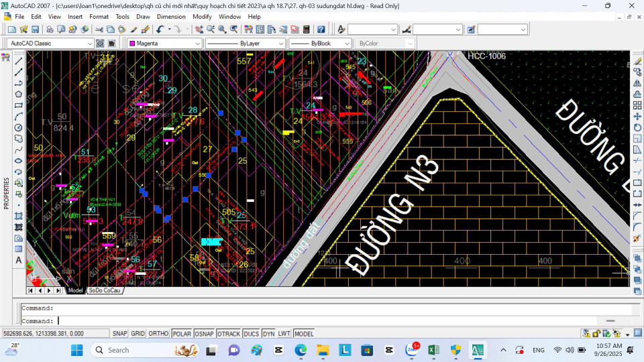Open the Dimension menu
Image resolution: width=644 pixels, height=362 pixels.
click(171, 16)
